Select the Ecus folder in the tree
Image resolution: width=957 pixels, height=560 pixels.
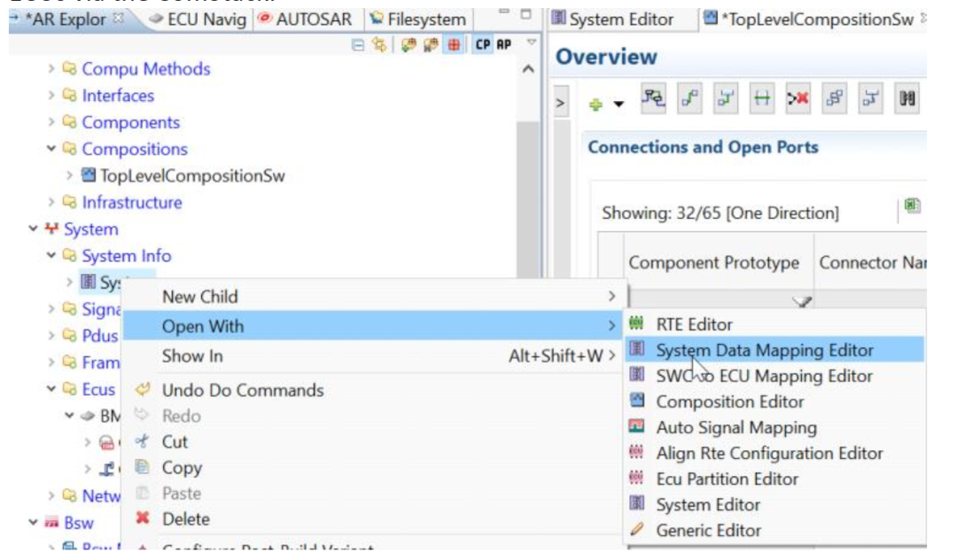pos(98,389)
